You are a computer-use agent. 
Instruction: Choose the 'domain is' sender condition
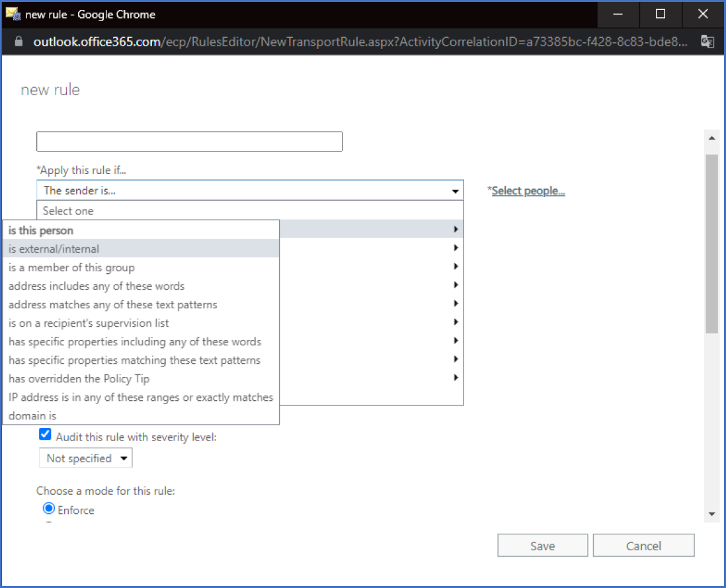coord(32,416)
